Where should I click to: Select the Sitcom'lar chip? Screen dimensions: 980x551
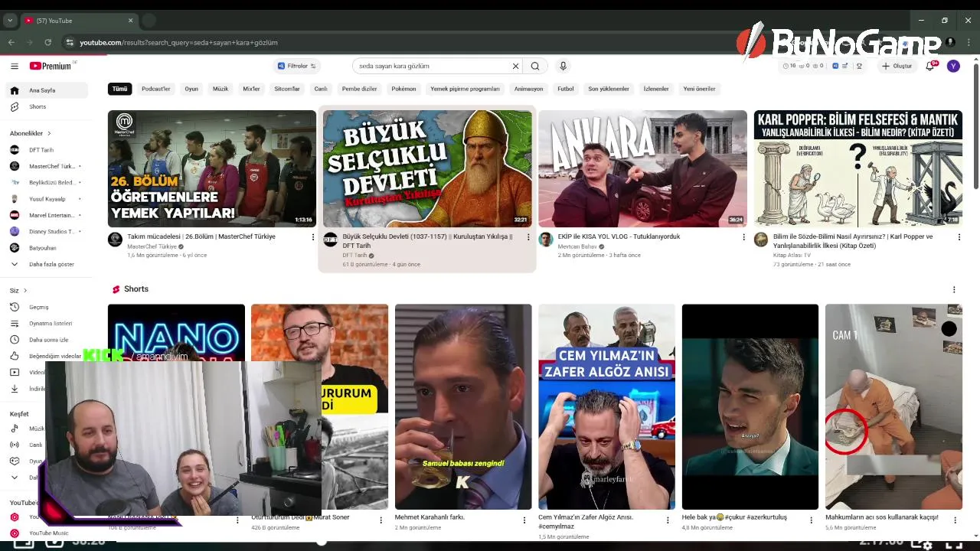point(287,89)
